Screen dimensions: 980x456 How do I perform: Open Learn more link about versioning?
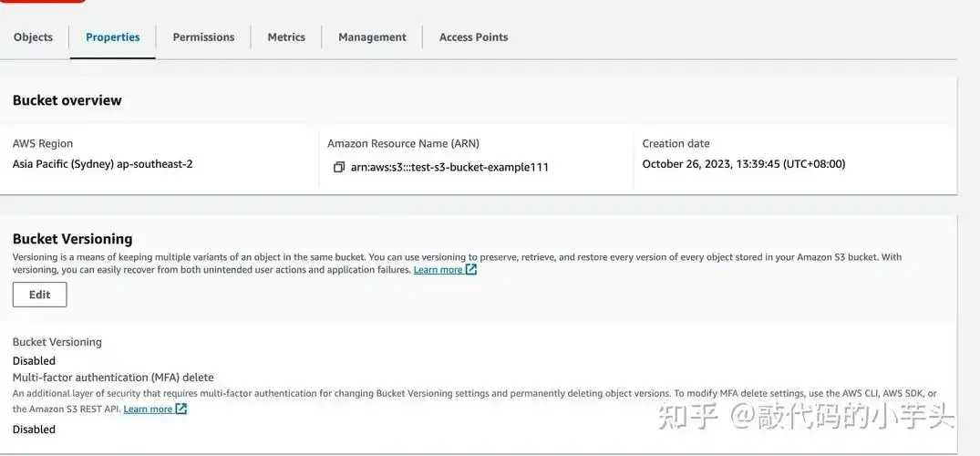coord(445,270)
